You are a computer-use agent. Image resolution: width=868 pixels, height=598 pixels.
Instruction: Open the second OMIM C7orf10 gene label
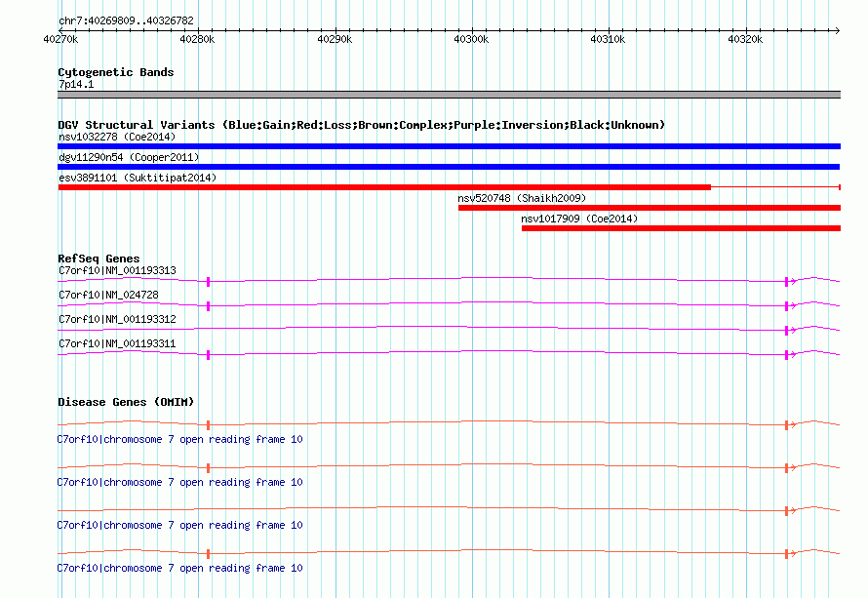(179, 482)
